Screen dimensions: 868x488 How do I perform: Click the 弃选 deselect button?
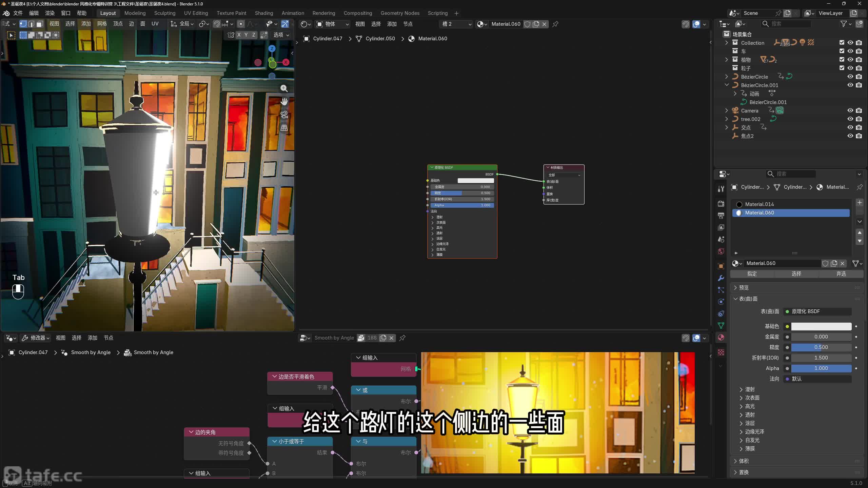click(x=841, y=274)
